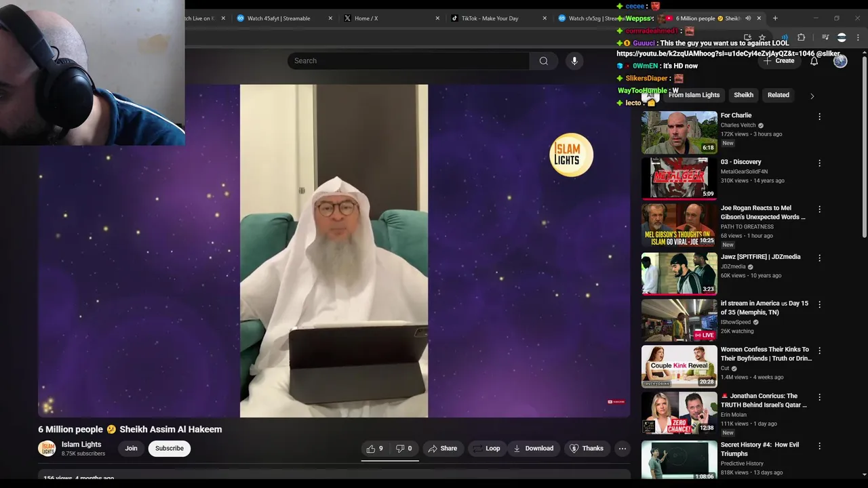Open Joe Rogan Reacts to Mel Gibson thumbnail
The height and width of the screenshot is (488, 868).
click(679, 226)
